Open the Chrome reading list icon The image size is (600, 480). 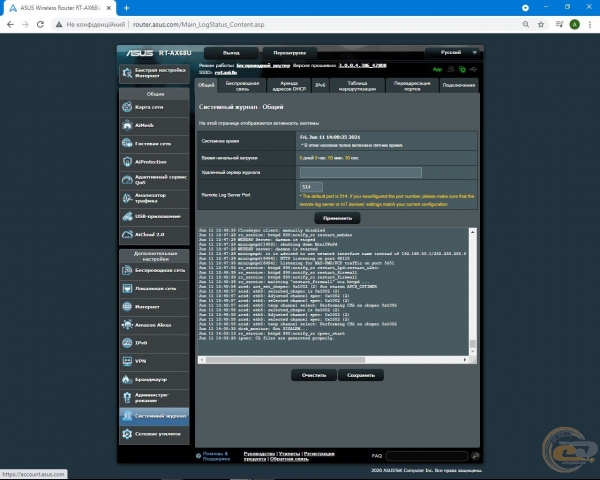pos(559,24)
